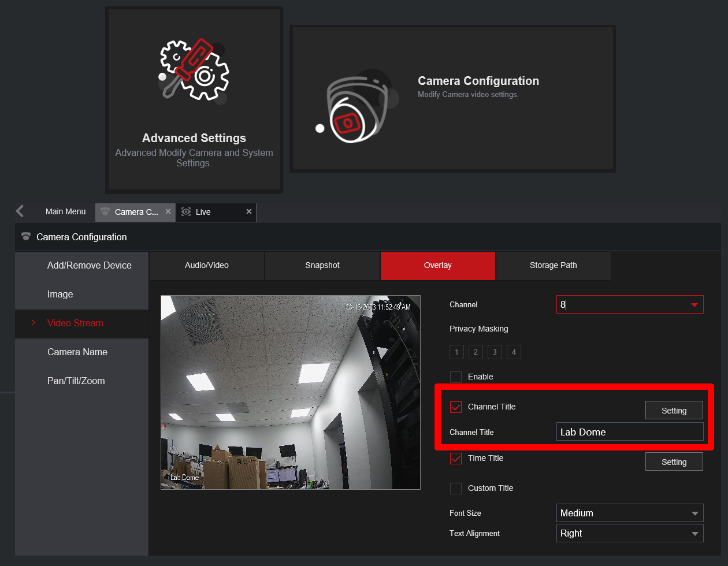
Task: Click the Channel Title field showing Lab Dome
Action: [630, 431]
